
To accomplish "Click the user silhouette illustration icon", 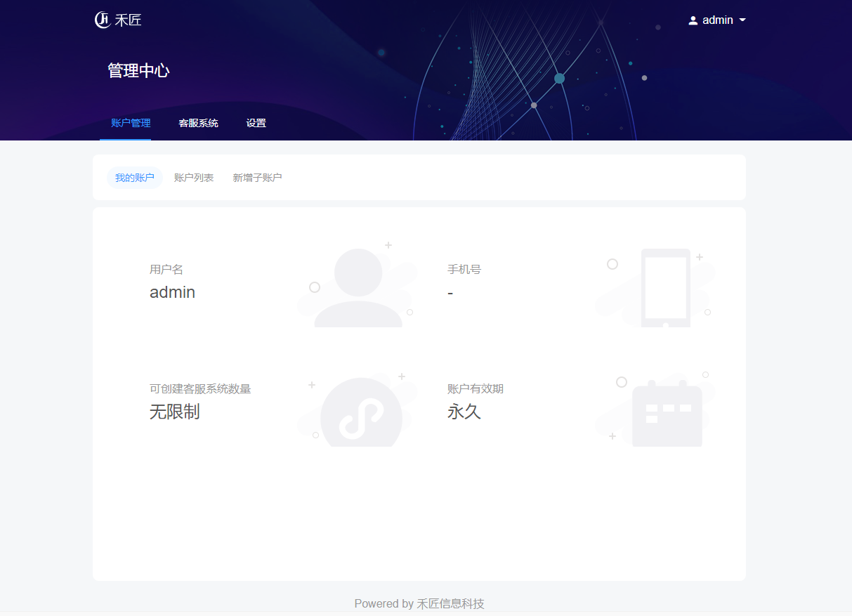I will coord(358,287).
